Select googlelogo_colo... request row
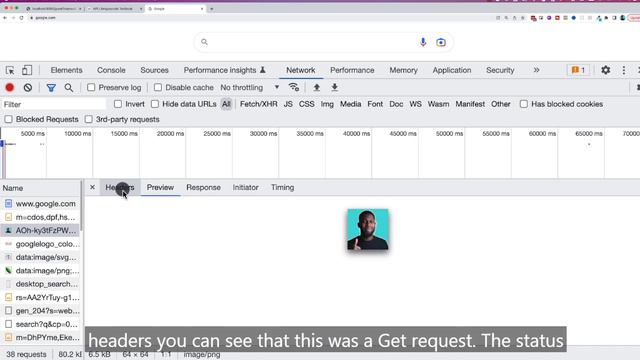The height and width of the screenshot is (360, 640). pos(40,244)
